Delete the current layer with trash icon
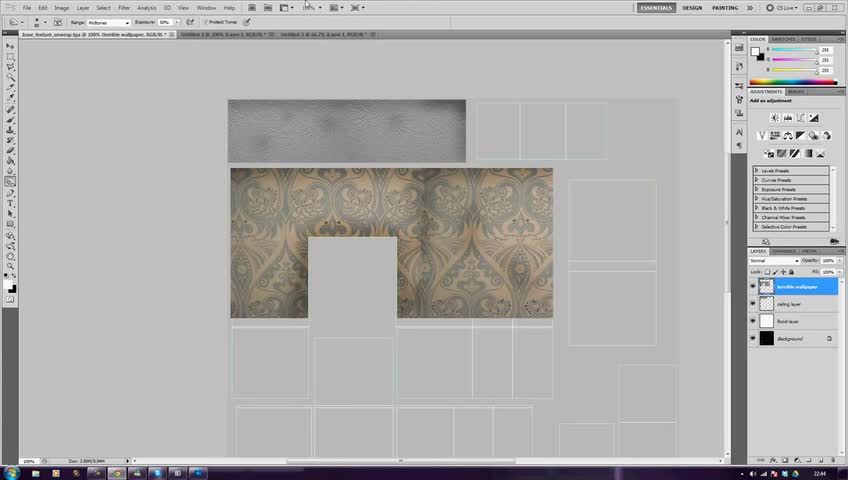 tap(832, 460)
